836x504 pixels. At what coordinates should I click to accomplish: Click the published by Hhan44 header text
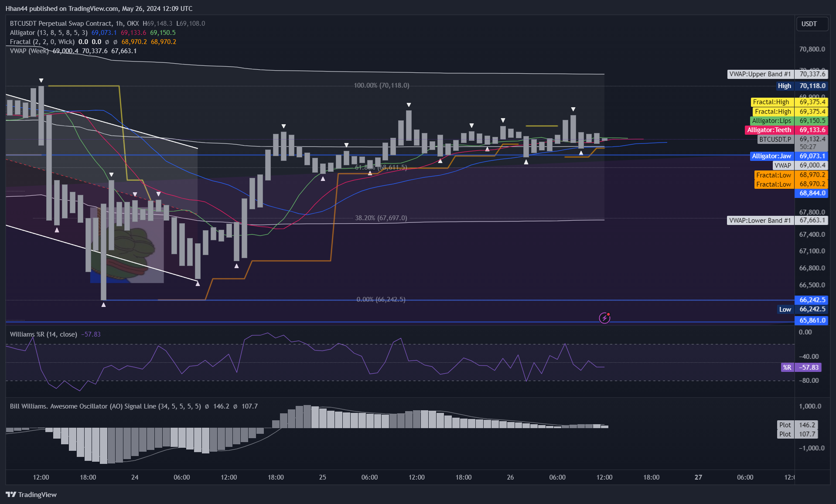(99, 8)
